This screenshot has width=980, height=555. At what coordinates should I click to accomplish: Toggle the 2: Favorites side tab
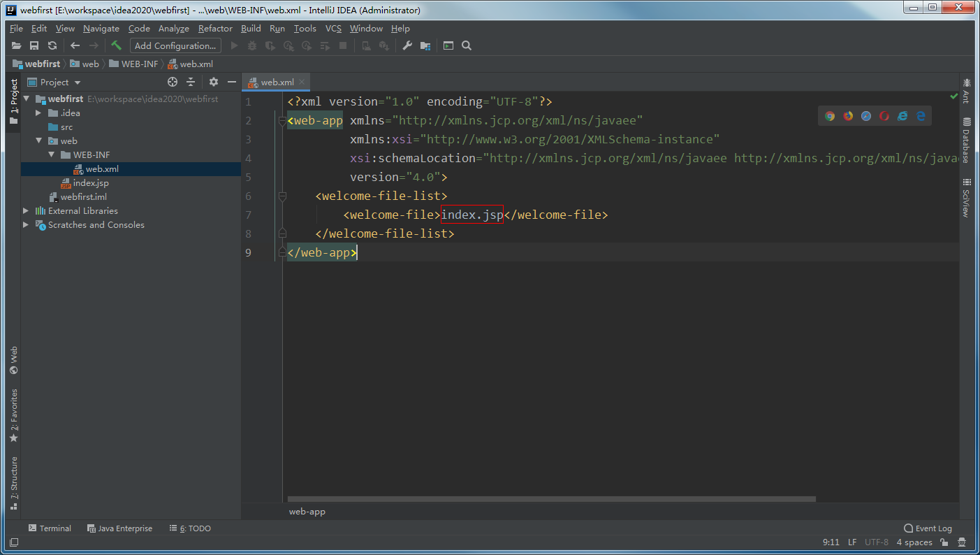(x=13, y=415)
